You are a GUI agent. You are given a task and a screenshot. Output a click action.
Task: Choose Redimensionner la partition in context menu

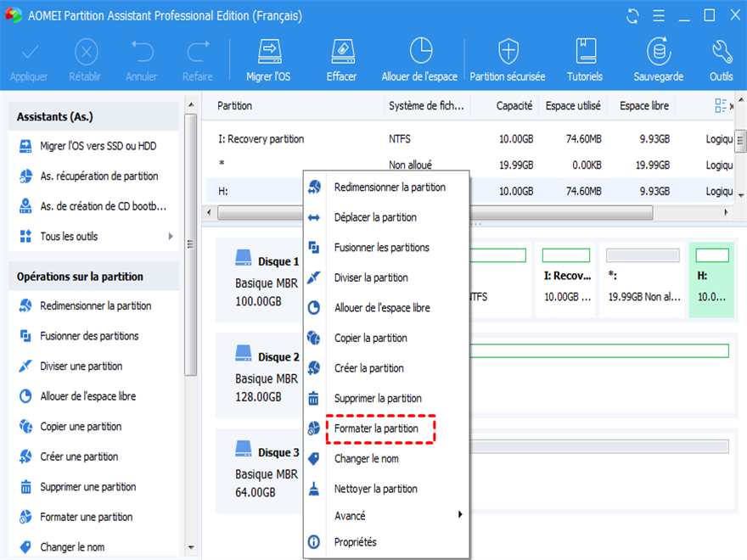tap(386, 188)
